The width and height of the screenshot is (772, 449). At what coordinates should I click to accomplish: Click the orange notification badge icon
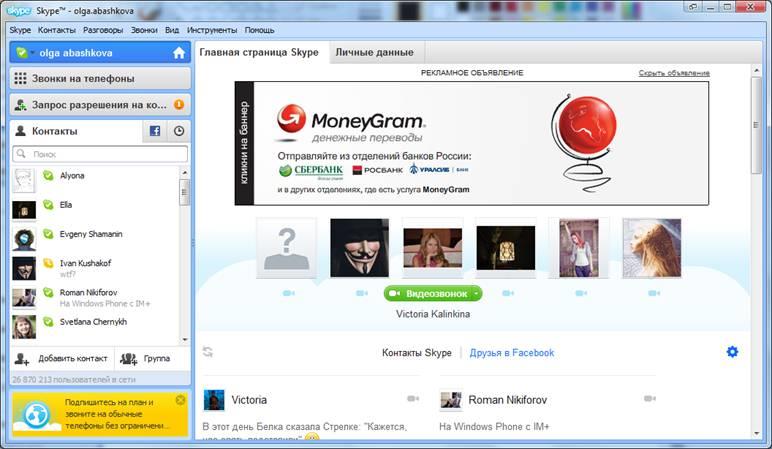[x=179, y=104]
